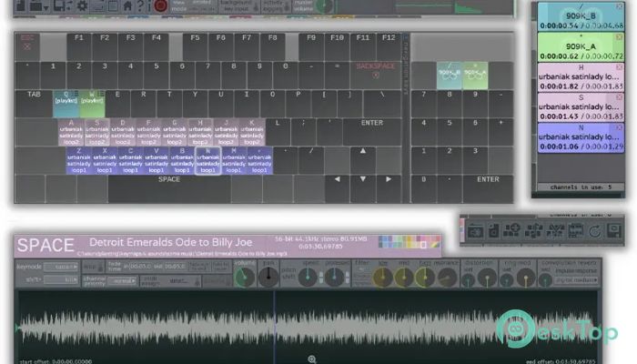Close the N urbaniak satinlady channel
Screen dimensions: 637x364
(x=619, y=127)
